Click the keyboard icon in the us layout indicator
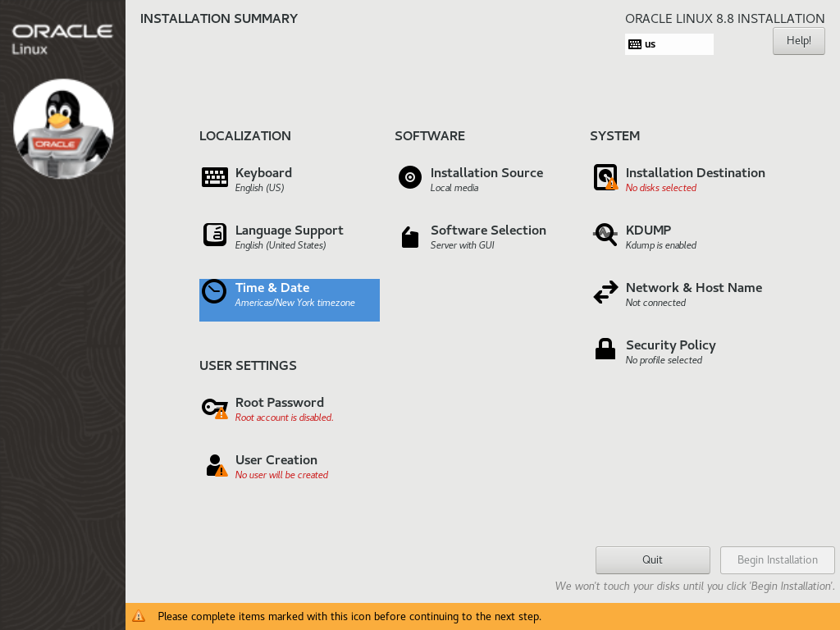 click(635, 44)
